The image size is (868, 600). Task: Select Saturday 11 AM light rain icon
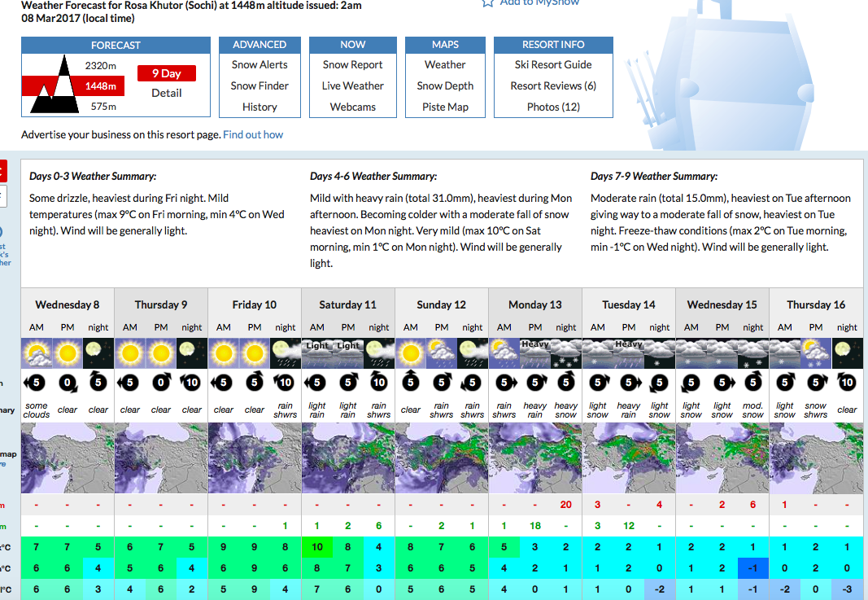(317, 353)
